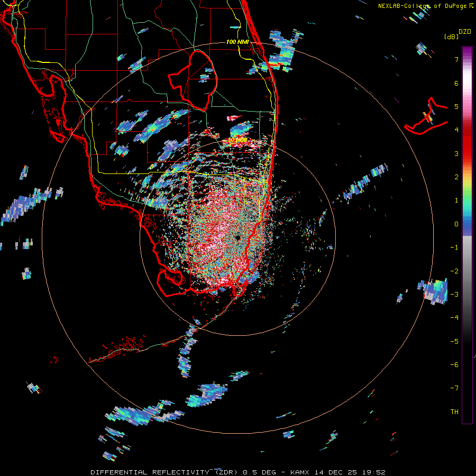Click the "-6" tick label on color scale
476x476 pixels.
tap(454, 365)
